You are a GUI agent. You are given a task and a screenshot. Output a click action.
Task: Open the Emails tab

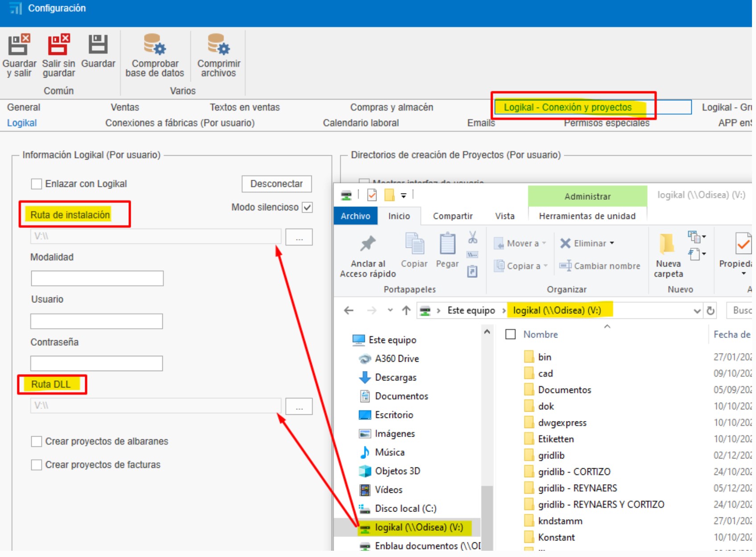481,123
